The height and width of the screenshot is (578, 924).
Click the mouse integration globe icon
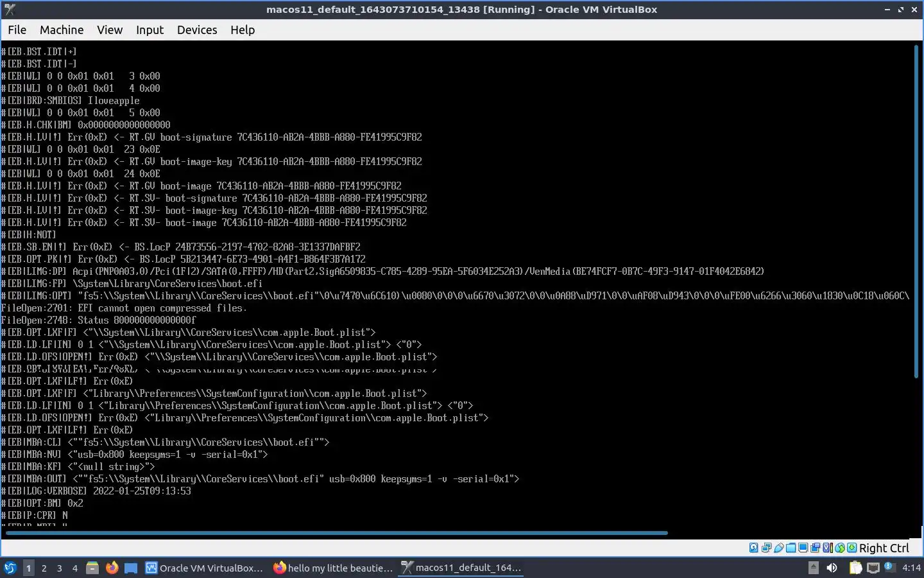(839, 548)
